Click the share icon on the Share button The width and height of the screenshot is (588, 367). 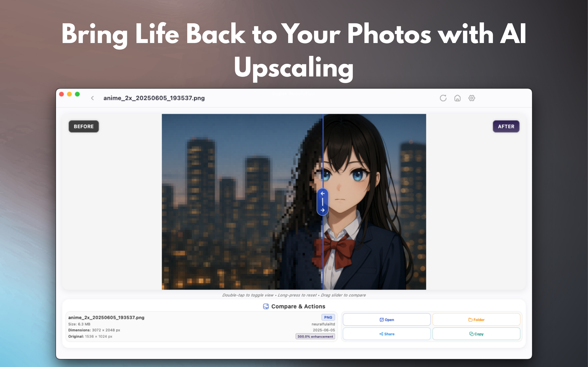click(381, 334)
